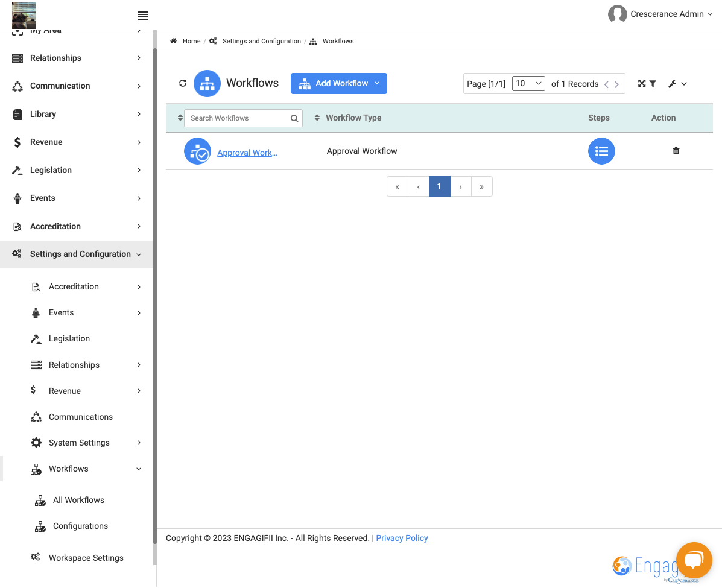Open the Approval Work... link
The image size is (722, 588).
coord(247,153)
